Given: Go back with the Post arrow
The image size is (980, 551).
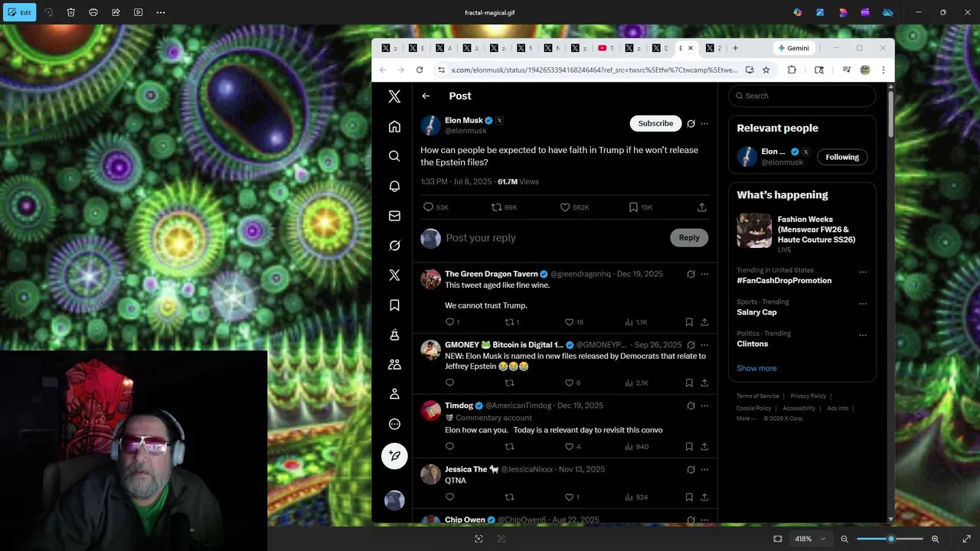Looking at the screenshot, I should (x=426, y=96).
